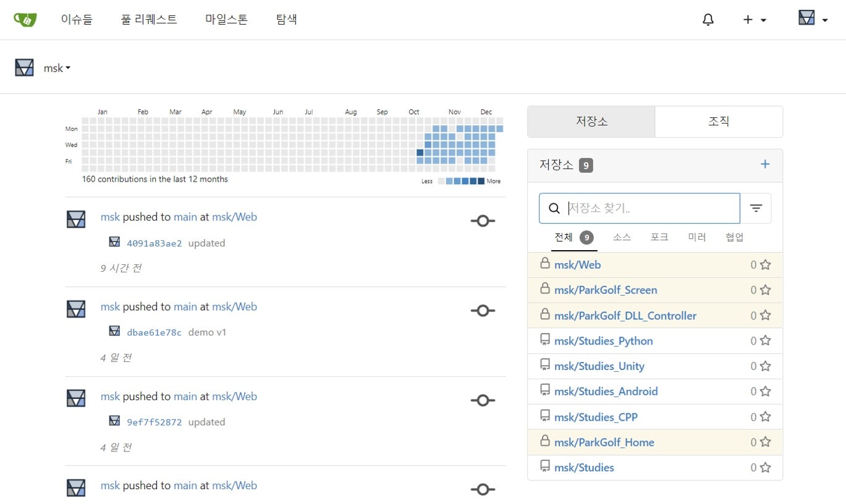Open the msk/ParkGolf_Screen repository link

tap(606, 290)
